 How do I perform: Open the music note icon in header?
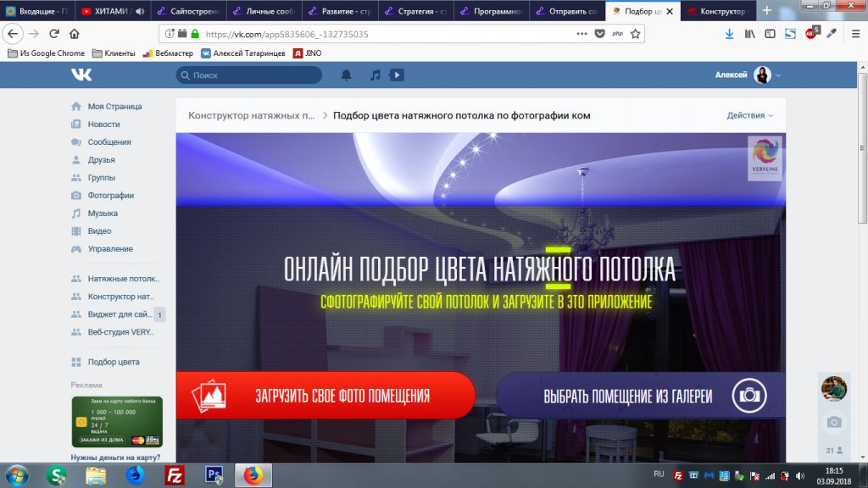(x=375, y=75)
